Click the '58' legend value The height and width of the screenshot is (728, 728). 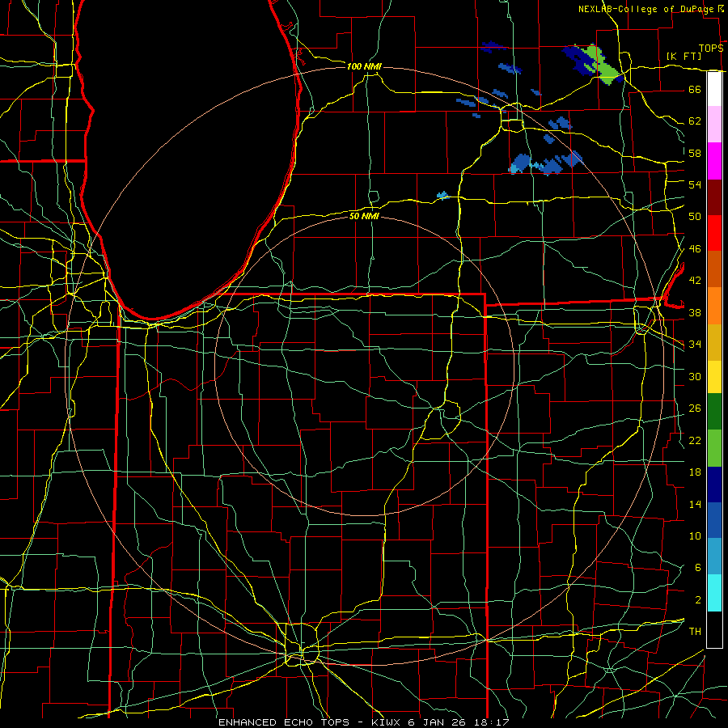pos(695,153)
